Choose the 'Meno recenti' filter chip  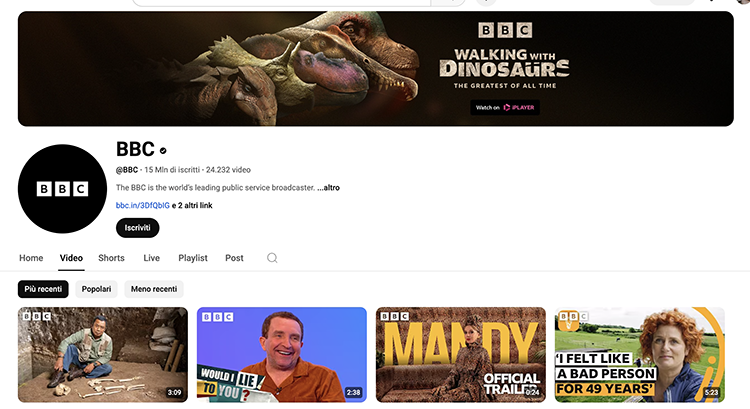tap(154, 289)
